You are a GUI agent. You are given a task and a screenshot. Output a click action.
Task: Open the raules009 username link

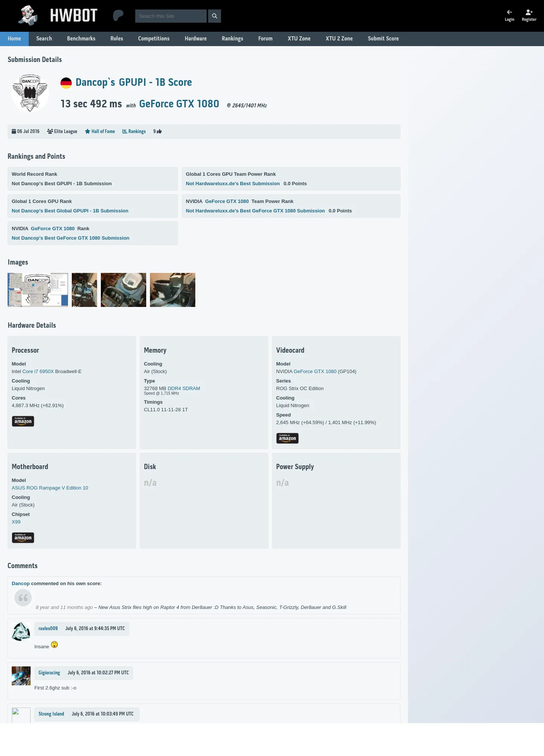(x=48, y=629)
